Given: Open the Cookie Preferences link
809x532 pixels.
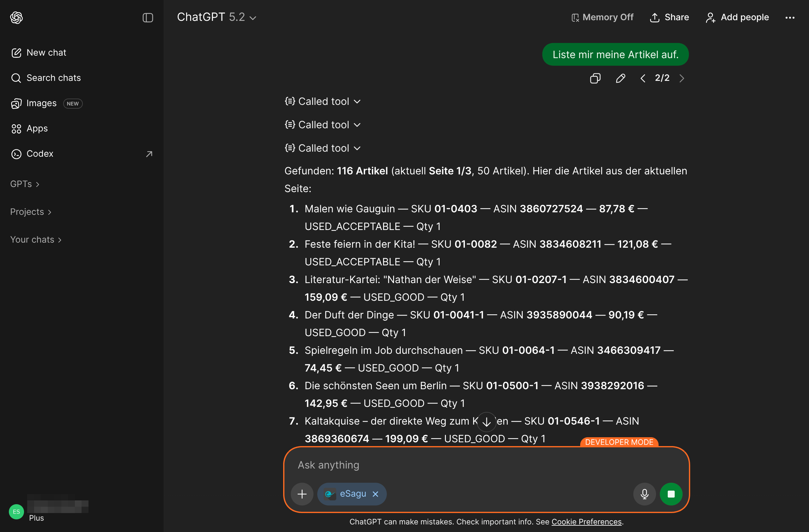Looking at the screenshot, I should [x=586, y=522].
